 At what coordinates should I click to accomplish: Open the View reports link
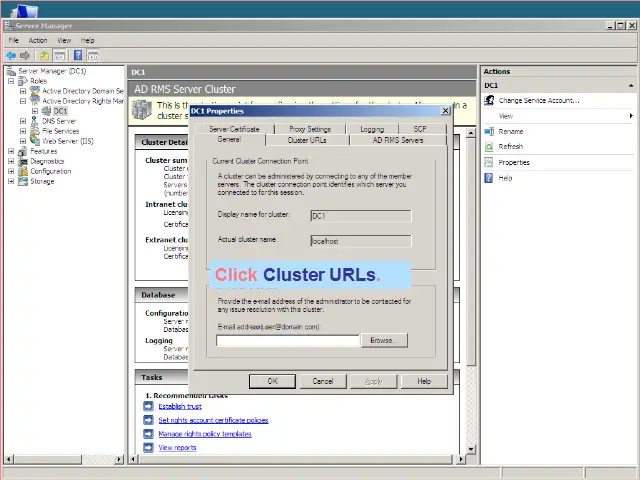177,447
